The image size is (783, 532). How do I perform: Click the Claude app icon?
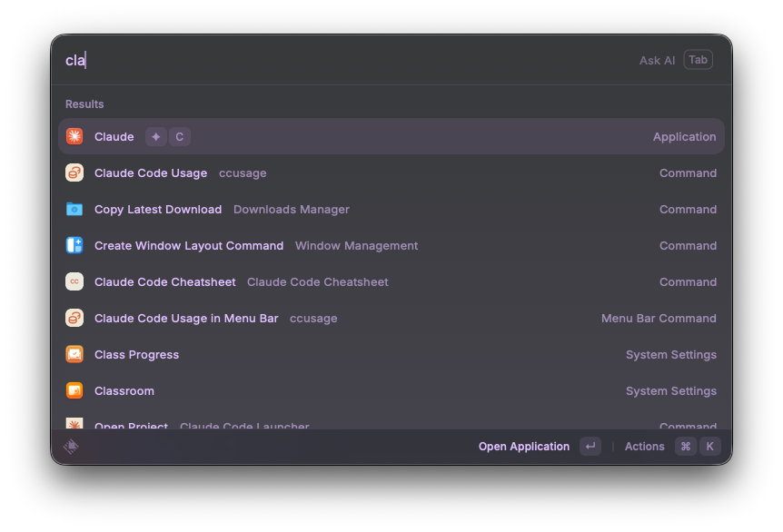click(74, 136)
